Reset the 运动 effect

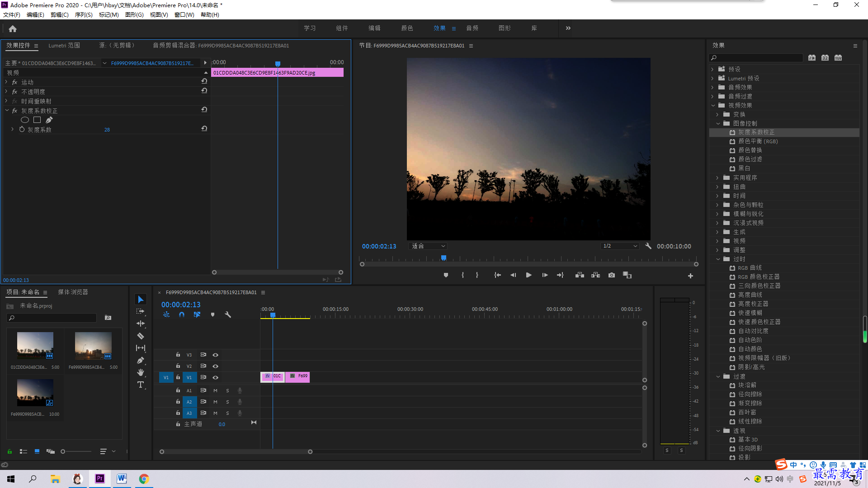pos(204,81)
